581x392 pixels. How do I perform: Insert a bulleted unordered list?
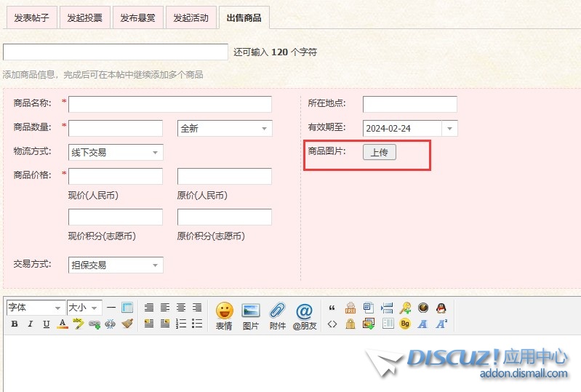click(197, 324)
